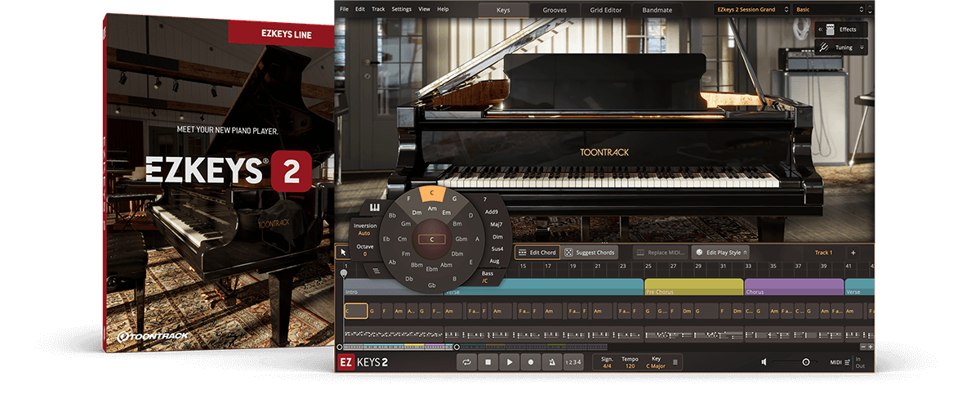Click the Edit Play Style button
980x399 pixels.
pyautogui.click(x=720, y=253)
